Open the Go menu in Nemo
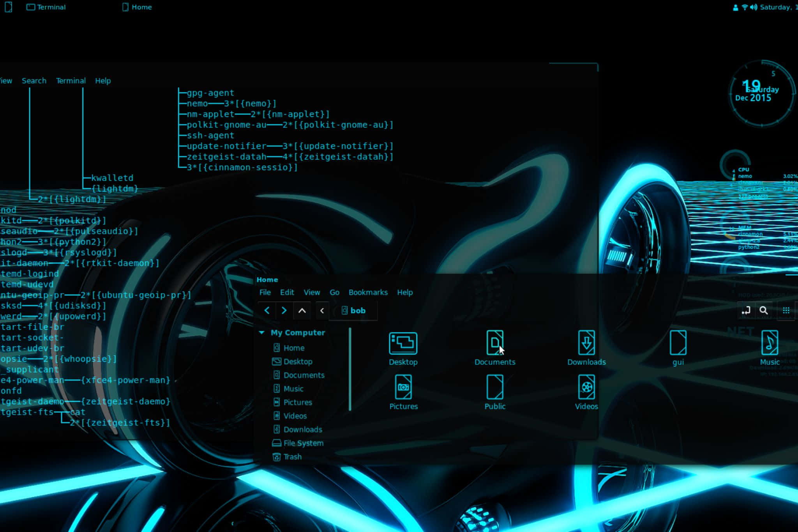 pyautogui.click(x=334, y=292)
